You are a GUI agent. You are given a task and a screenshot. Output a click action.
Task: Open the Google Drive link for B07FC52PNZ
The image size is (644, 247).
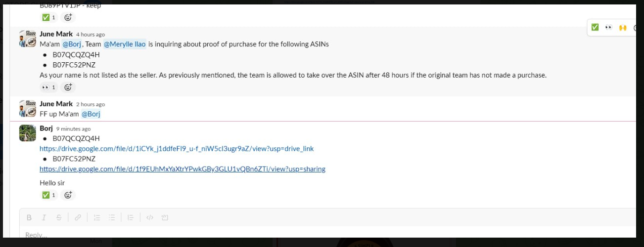[183, 169]
